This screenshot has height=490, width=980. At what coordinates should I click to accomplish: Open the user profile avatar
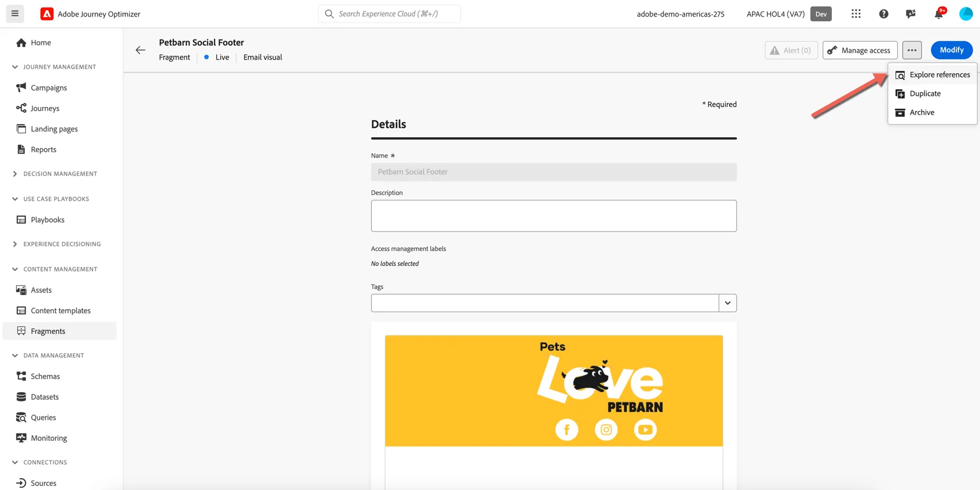(x=966, y=14)
